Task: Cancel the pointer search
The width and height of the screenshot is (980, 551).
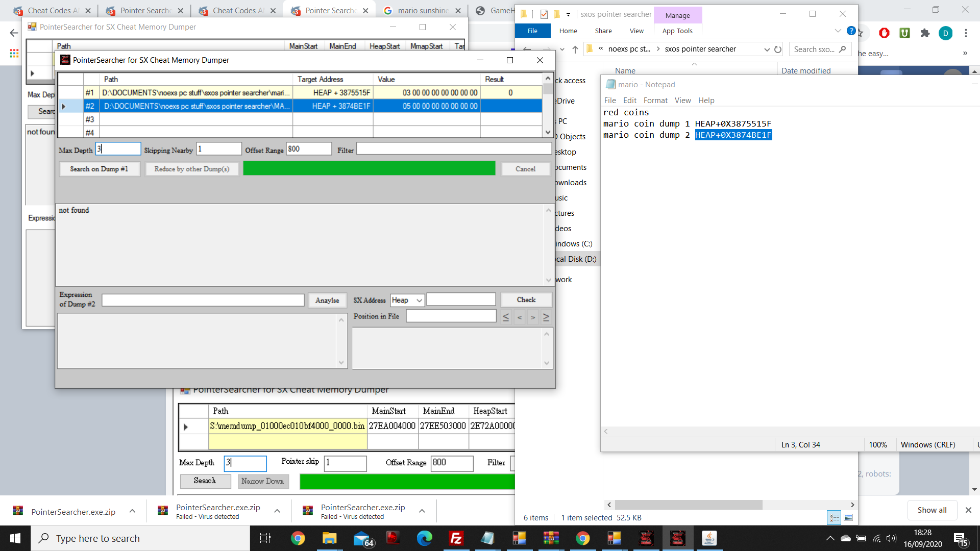Action: tap(525, 169)
